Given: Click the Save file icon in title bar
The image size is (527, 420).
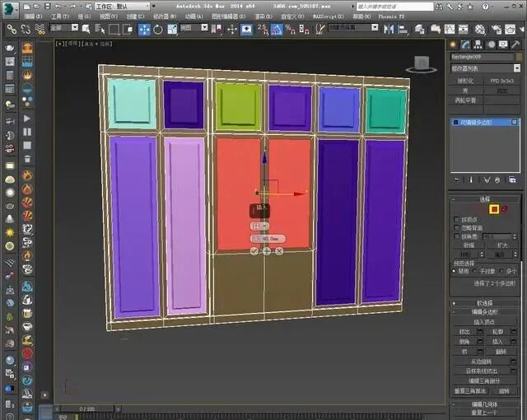Looking at the screenshot, I should (x=48, y=6).
